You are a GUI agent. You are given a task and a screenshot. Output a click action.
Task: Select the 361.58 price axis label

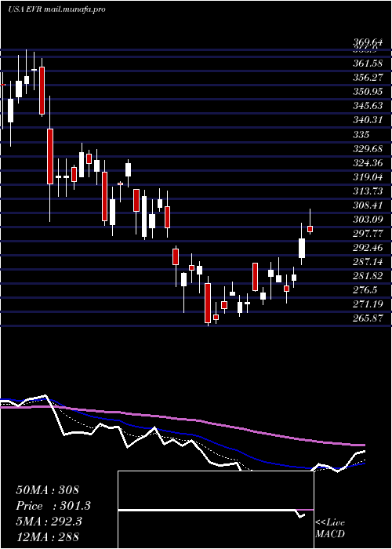tap(367, 64)
